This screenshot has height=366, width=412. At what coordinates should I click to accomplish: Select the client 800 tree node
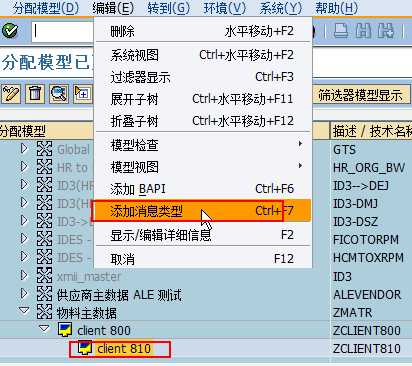coord(104,330)
